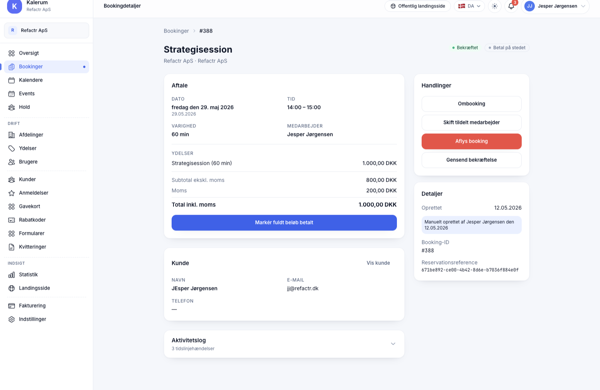Click Gensend bekræftelse button
600x390 pixels.
click(x=471, y=160)
